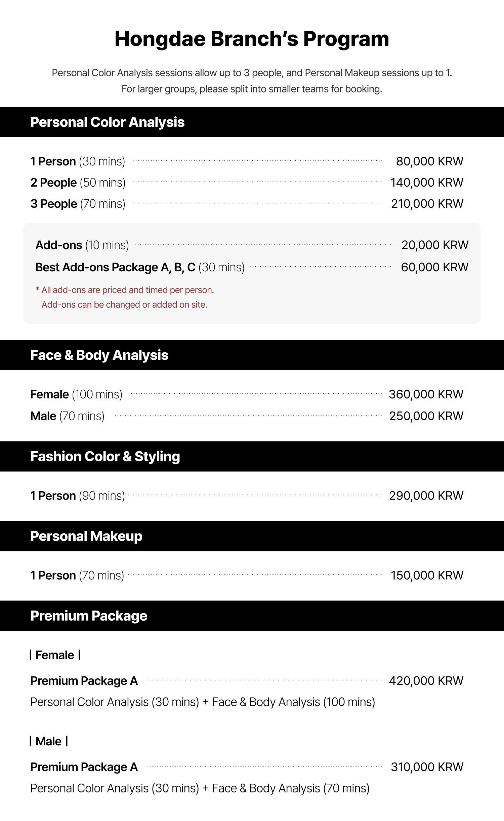Click the 80,000 KRW price
The height and width of the screenshot is (821, 504).
point(430,162)
